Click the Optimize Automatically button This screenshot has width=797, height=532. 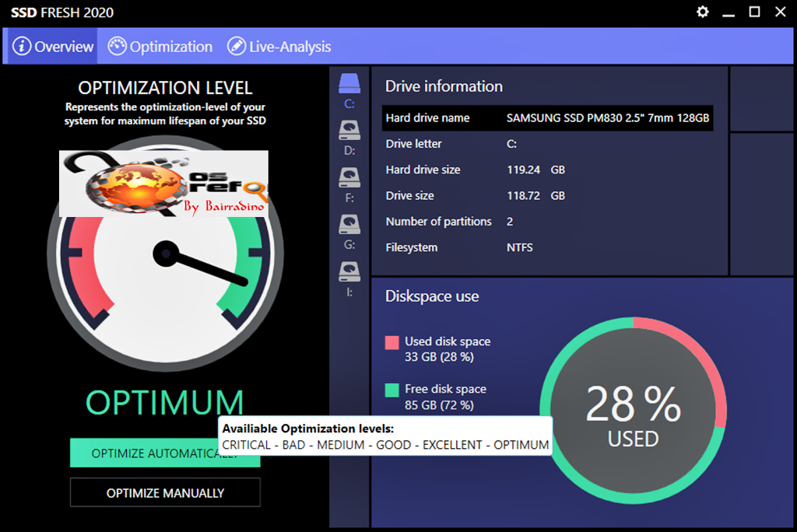pos(165,453)
